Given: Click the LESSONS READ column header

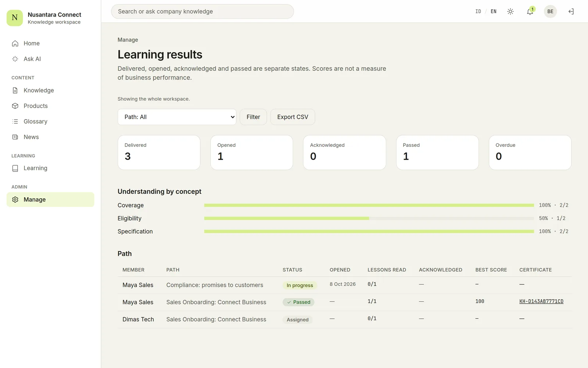Looking at the screenshot, I should [387, 270].
